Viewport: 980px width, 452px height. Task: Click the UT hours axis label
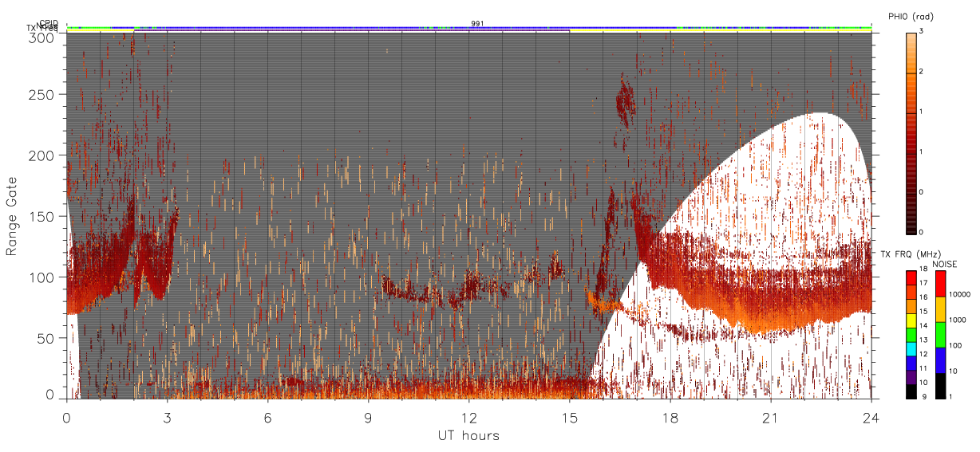pos(468,436)
